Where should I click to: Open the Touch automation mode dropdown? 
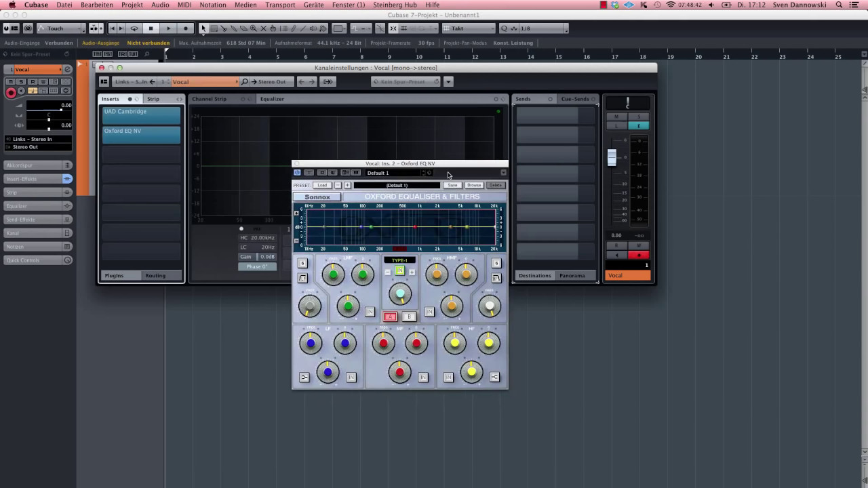(x=62, y=28)
